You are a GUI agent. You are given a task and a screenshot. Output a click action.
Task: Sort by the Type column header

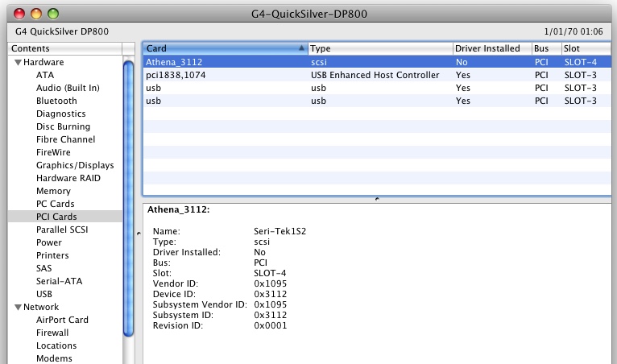[380, 48]
